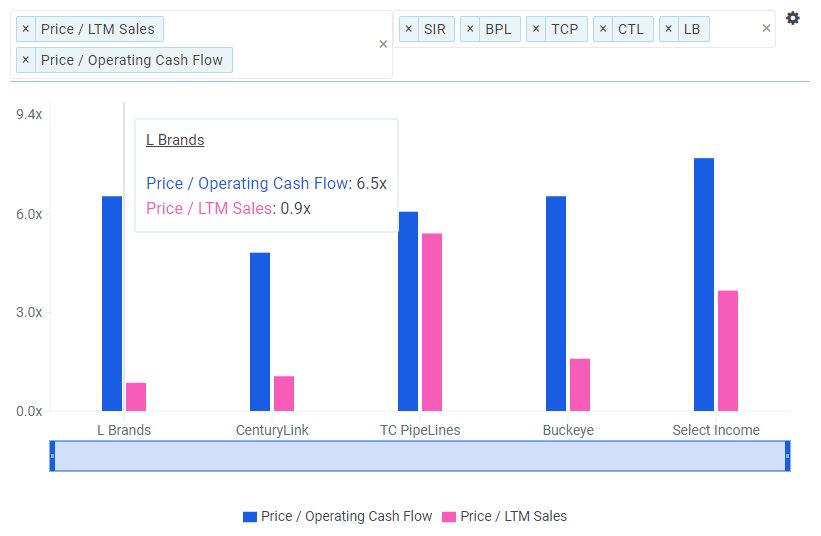Click Buckeye blue Operating Cash Flow bar
Image resolution: width=821 pixels, height=536 pixels.
click(x=556, y=304)
